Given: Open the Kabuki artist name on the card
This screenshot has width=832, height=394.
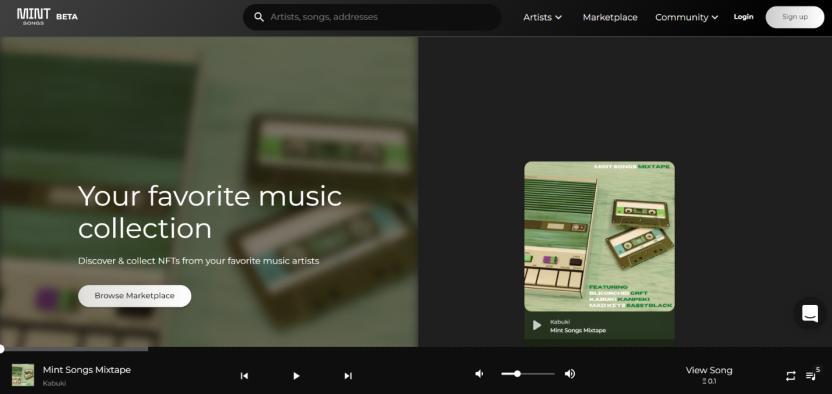Looking at the screenshot, I should point(559,322).
